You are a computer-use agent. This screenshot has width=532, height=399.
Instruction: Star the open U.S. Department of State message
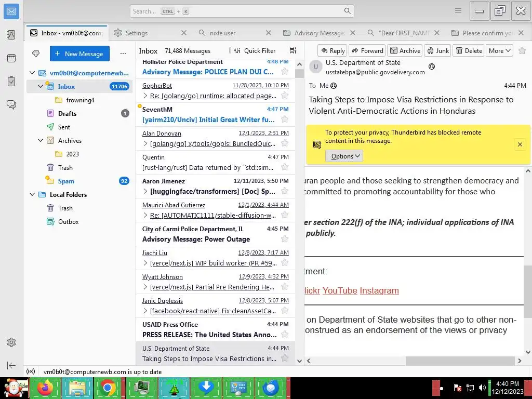click(x=522, y=50)
